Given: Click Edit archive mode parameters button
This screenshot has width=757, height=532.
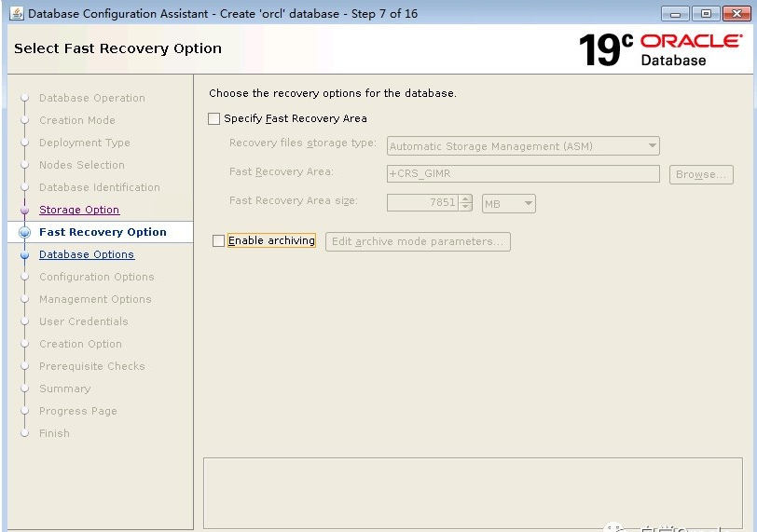Looking at the screenshot, I should coord(418,241).
